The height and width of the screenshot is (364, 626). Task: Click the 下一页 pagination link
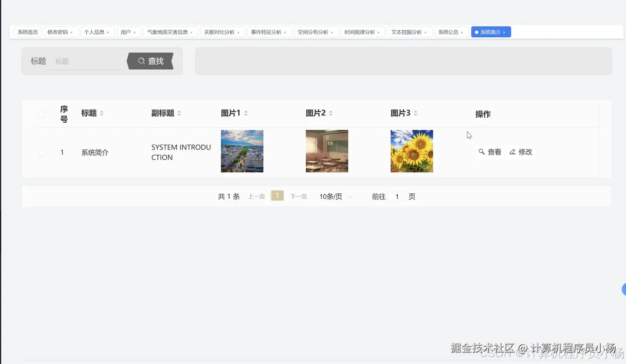[x=298, y=196]
